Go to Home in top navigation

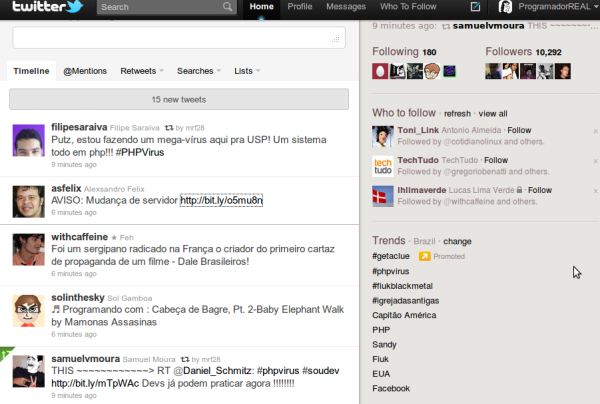[261, 7]
